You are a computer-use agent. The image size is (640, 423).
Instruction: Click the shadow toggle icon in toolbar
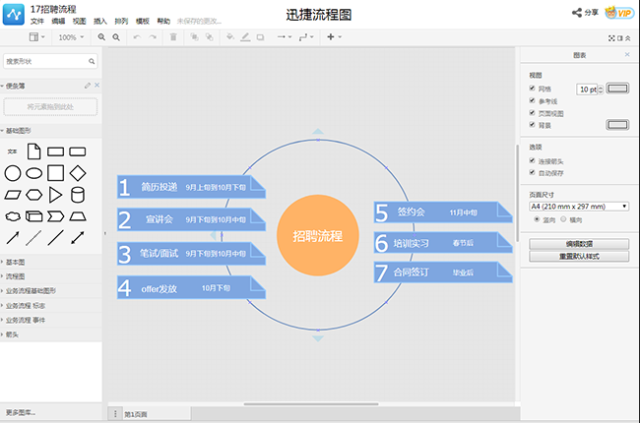coord(260,37)
